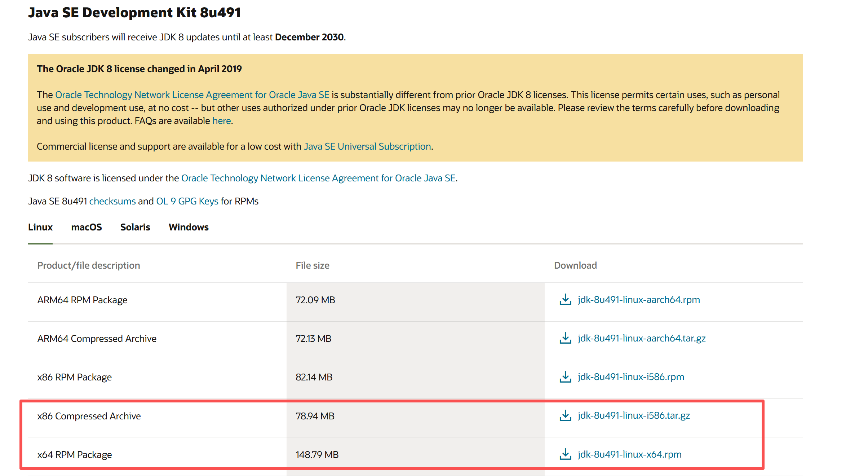Open Java SE Universal Subscription link
868x476 pixels.
click(367, 146)
